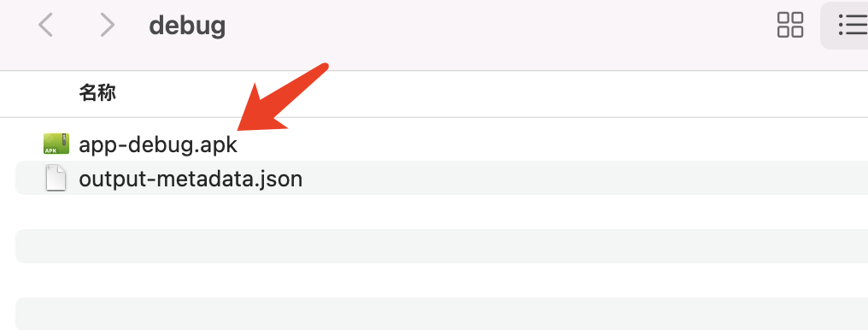
Task: Go back using the left chevron
Action: click(x=45, y=25)
